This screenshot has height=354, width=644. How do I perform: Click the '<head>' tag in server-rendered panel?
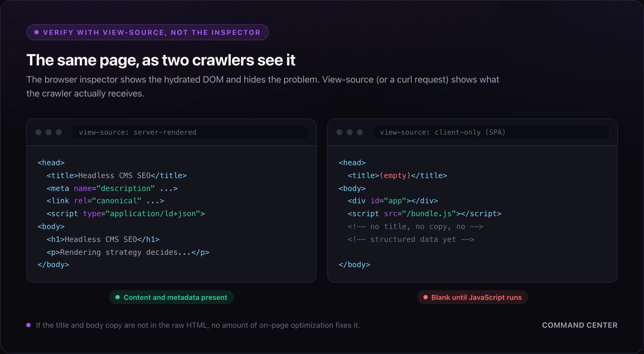click(51, 163)
